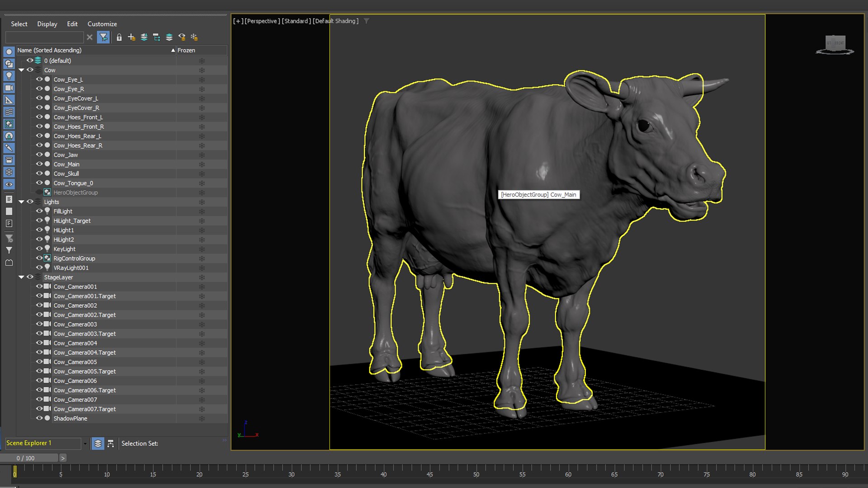Click the Create New Layer plus icon
868x488 pixels.
pos(132,37)
